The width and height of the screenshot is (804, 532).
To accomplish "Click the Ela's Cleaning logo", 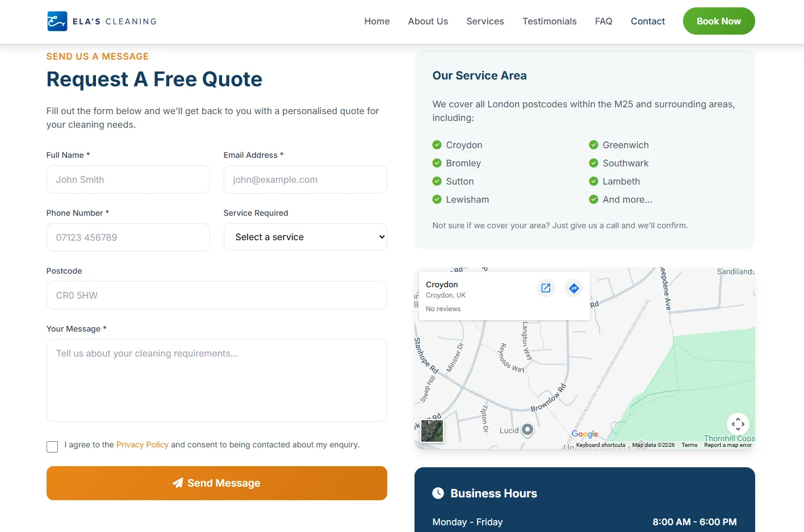I will pyautogui.click(x=101, y=20).
